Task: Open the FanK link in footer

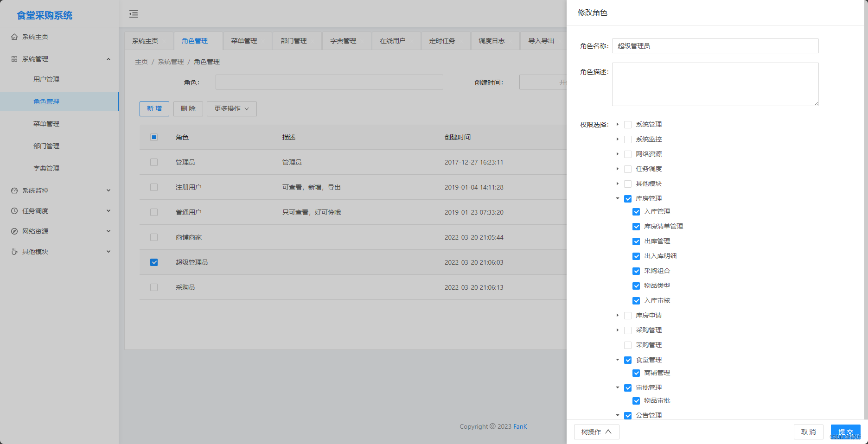Action: (x=520, y=426)
